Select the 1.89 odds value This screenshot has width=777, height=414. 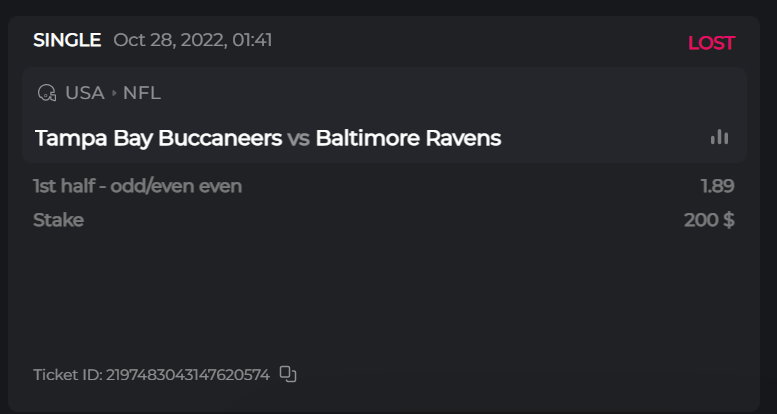click(x=717, y=186)
